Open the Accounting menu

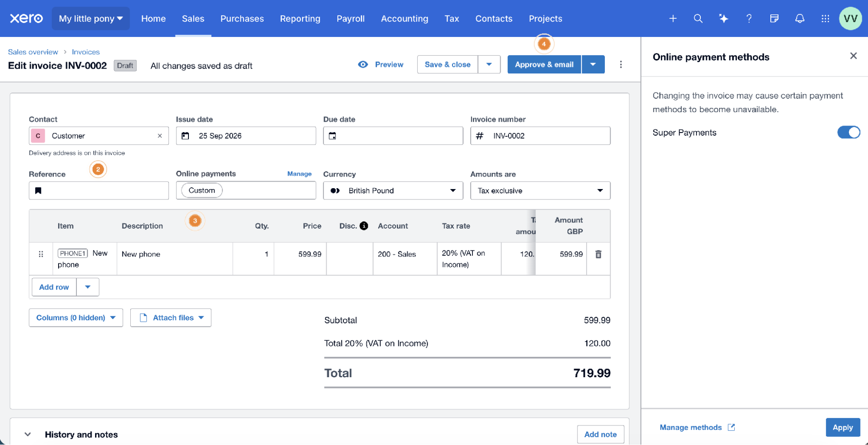(404, 18)
